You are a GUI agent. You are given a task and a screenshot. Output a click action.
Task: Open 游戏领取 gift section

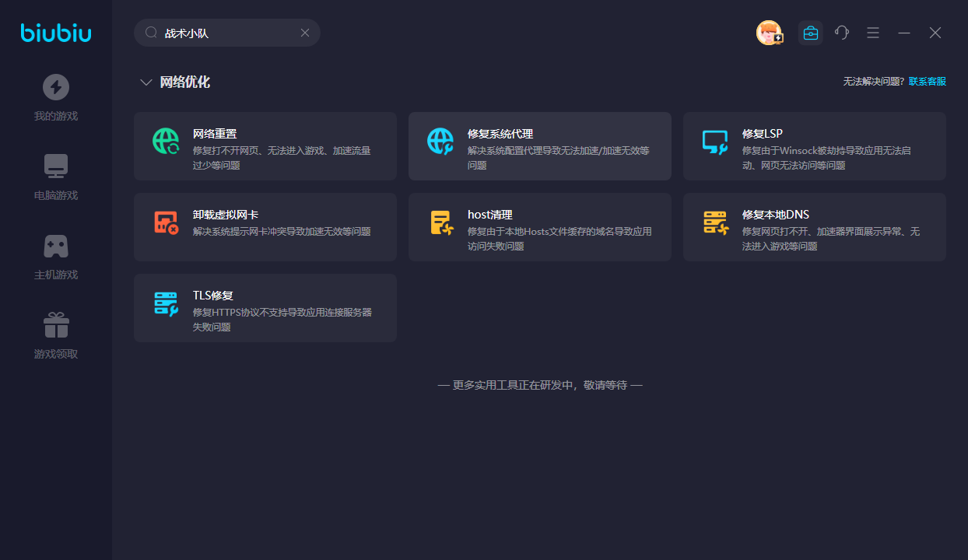point(56,335)
